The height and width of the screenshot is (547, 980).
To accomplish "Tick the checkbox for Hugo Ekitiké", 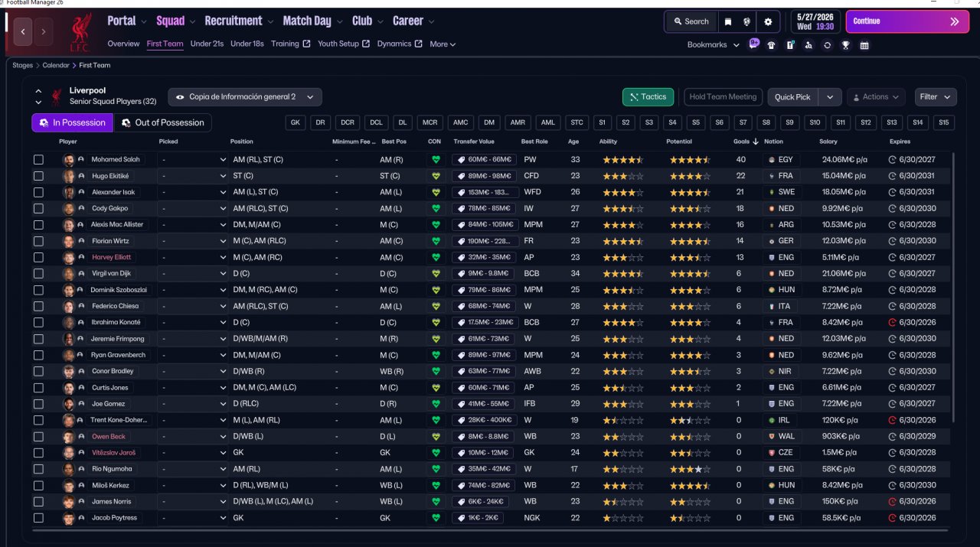I will (38, 176).
